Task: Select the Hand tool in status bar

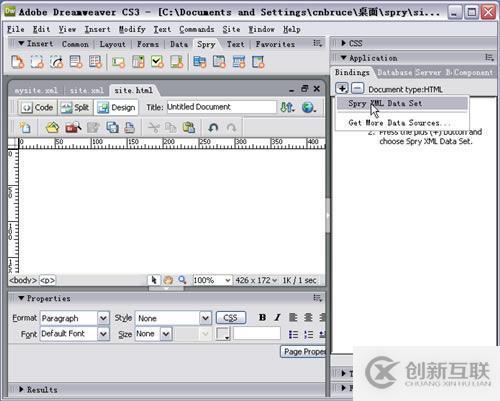Action: pos(168,280)
